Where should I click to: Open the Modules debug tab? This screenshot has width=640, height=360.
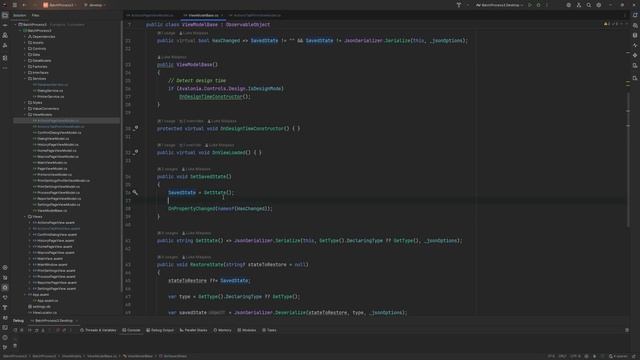[x=247, y=330]
